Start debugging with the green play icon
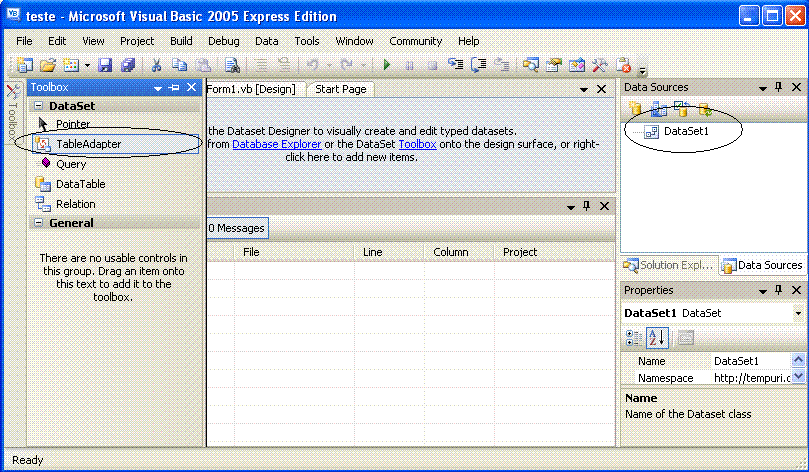This screenshot has width=809, height=472. tap(387, 65)
